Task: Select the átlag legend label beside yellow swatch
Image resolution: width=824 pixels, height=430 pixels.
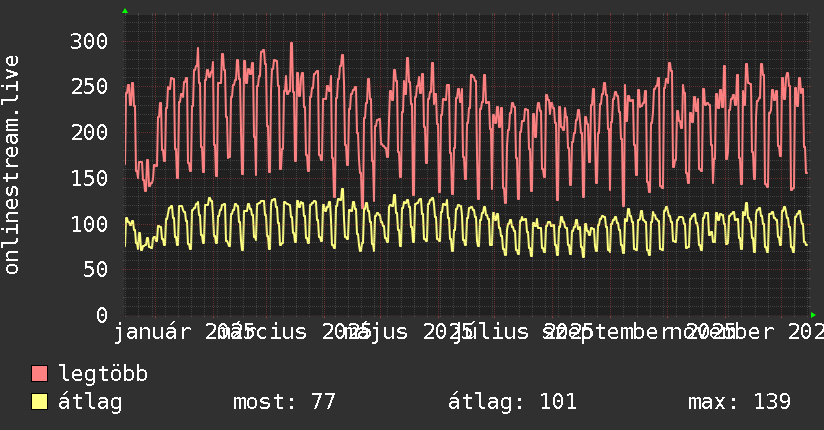Action: tap(90, 402)
